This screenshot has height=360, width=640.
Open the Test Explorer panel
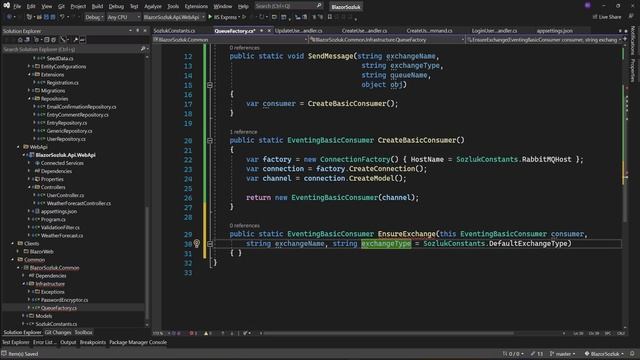click(16, 342)
